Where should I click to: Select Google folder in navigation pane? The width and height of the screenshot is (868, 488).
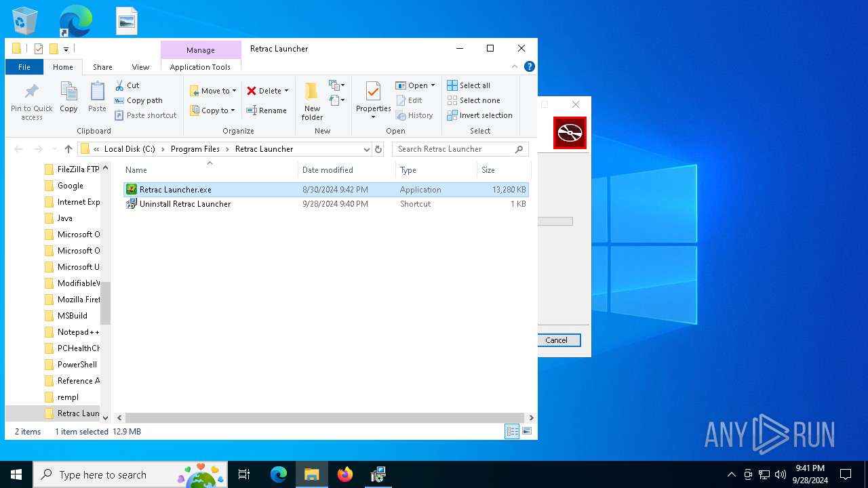point(71,186)
